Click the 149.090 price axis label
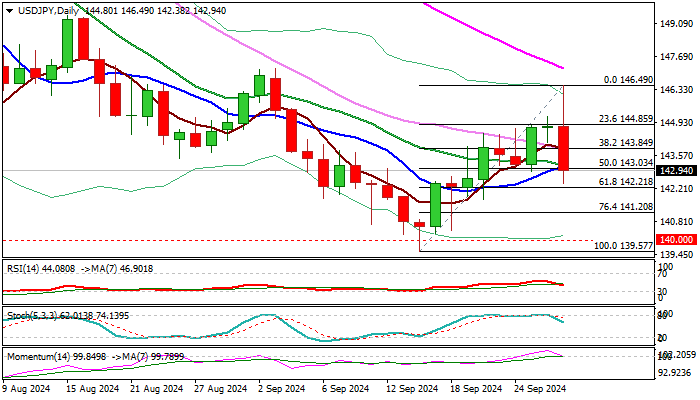This screenshot has width=700, height=400. pos(676,24)
